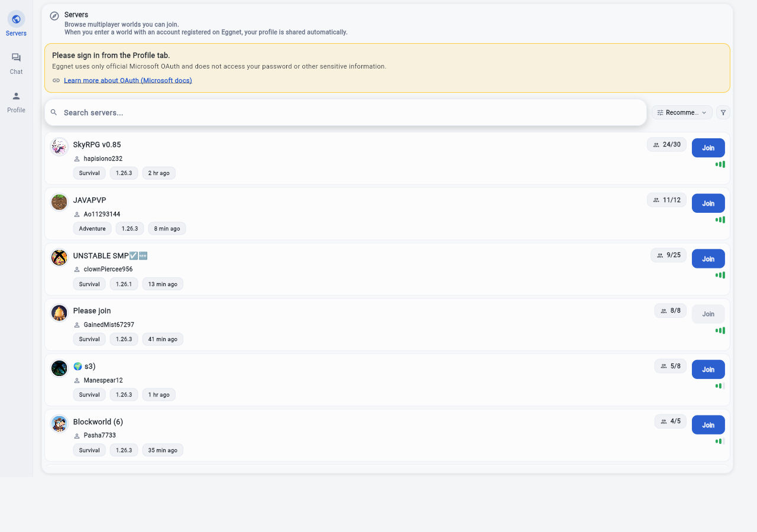The height and width of the screenshot is (532, 757).
Task: Click the compass icon beside Servers heading
Action: 54,16
